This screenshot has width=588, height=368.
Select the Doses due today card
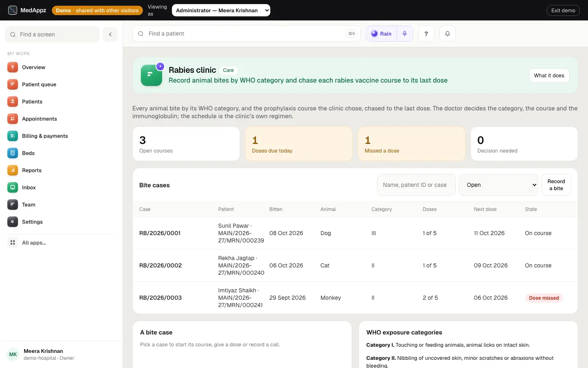299,144
